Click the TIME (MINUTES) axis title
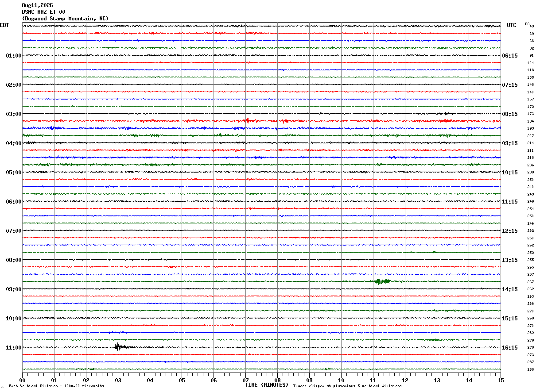 click(x=267, y=385)
